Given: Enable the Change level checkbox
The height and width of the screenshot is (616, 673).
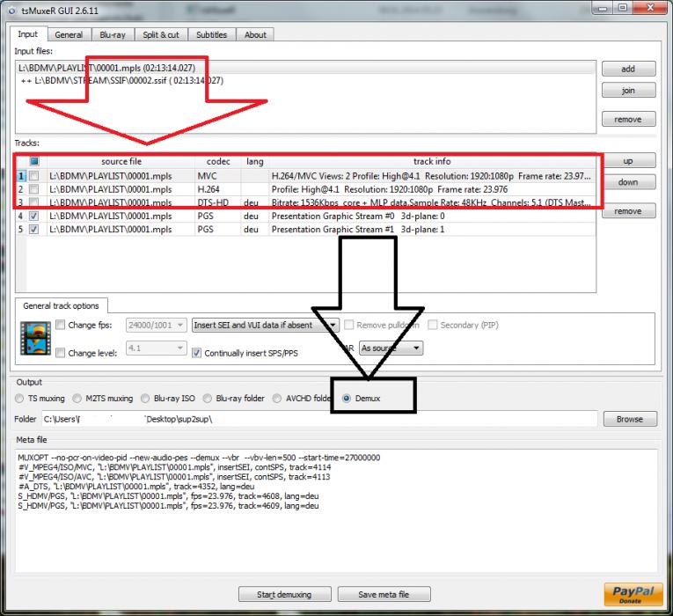Looking at the screenshot, I should 61,353.
